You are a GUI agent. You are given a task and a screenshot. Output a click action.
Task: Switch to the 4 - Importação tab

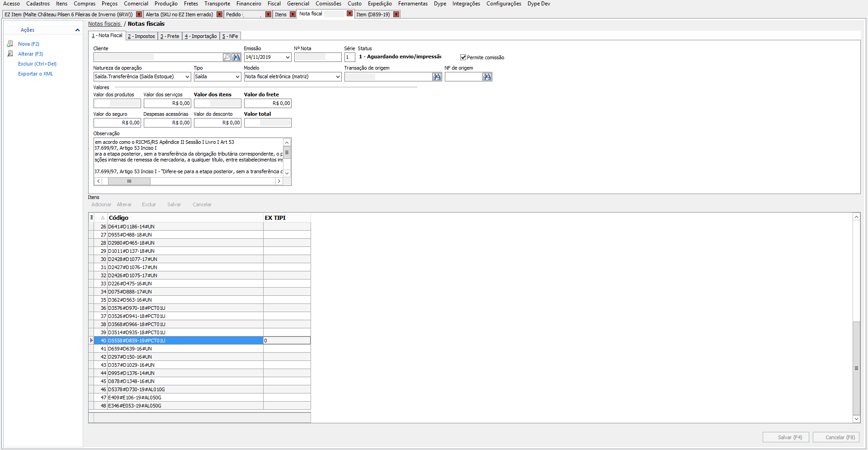(201, 36)
